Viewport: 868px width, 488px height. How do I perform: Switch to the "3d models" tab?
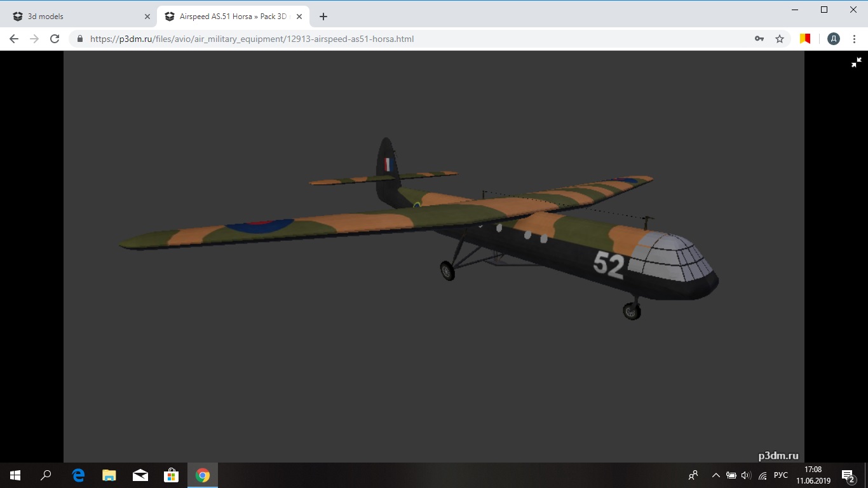tap(81, 17)
